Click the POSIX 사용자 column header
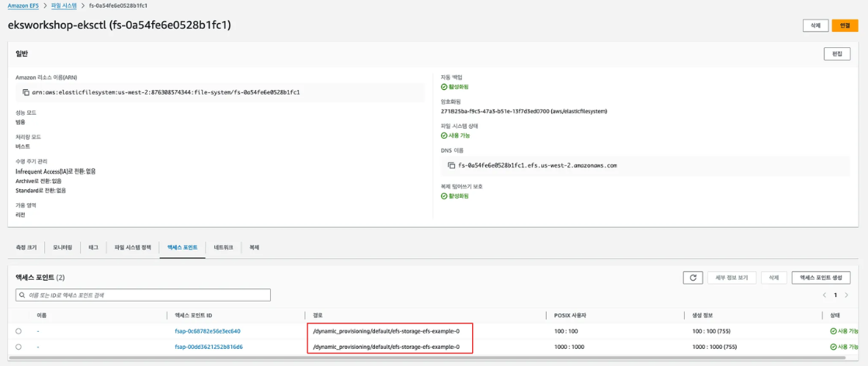 (570, 315)
